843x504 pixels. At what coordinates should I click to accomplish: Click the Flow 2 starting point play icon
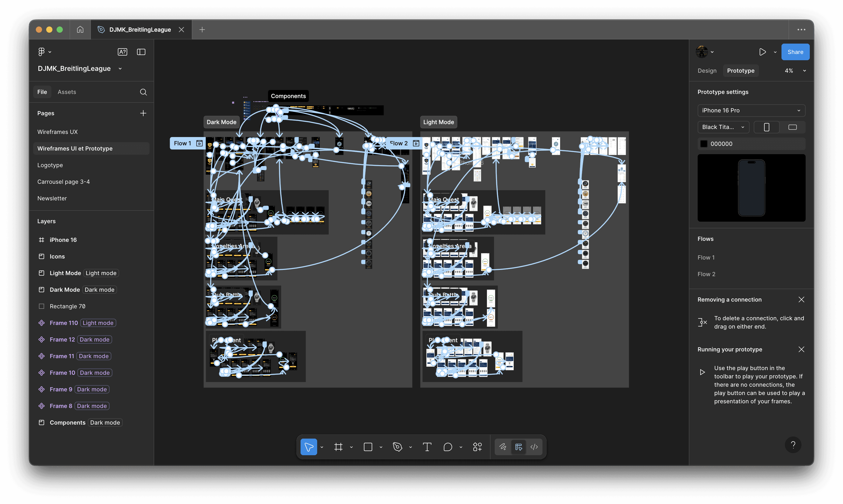coord(416,143)
